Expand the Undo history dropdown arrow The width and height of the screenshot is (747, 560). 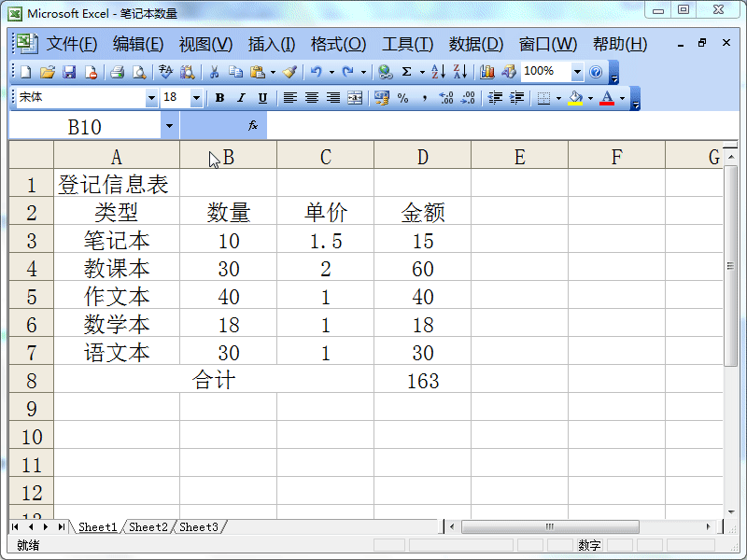point(333,72)
